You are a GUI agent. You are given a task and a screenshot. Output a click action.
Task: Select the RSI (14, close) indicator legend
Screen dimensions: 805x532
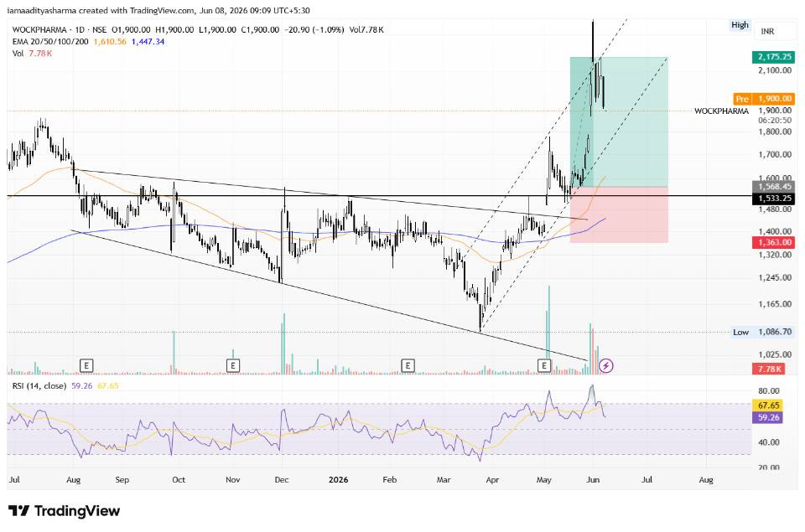39,385
